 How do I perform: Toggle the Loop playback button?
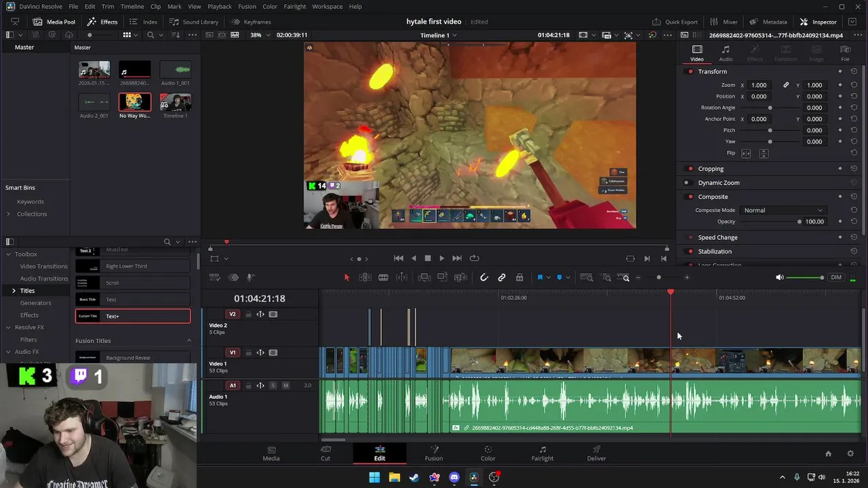[475, 258]
